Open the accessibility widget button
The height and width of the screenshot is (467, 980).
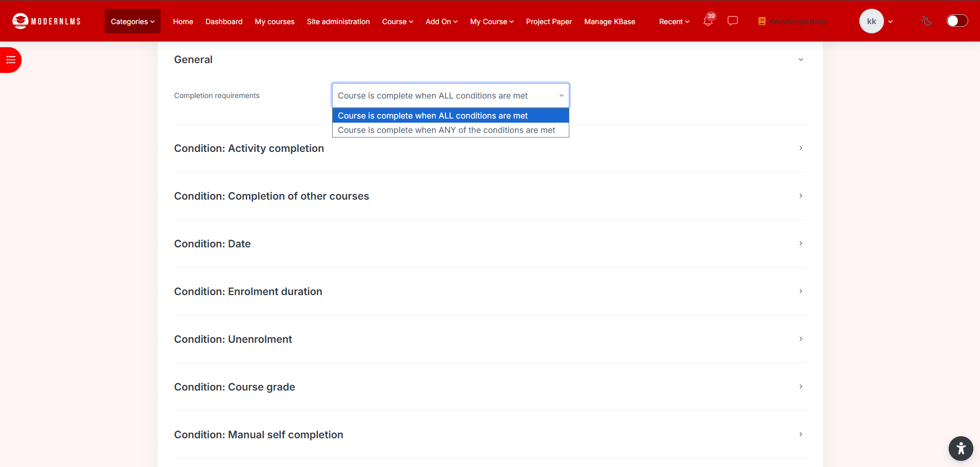961,449
